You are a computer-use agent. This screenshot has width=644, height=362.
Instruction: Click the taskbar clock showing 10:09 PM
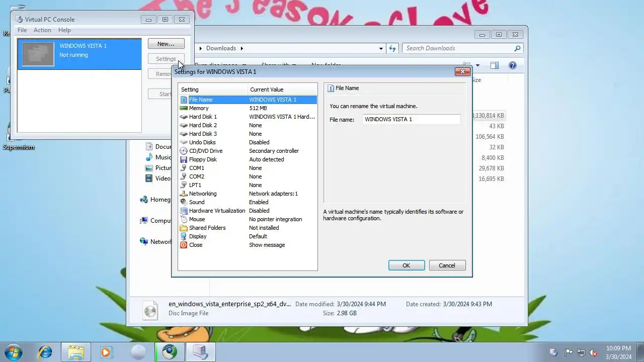(618, 352)
